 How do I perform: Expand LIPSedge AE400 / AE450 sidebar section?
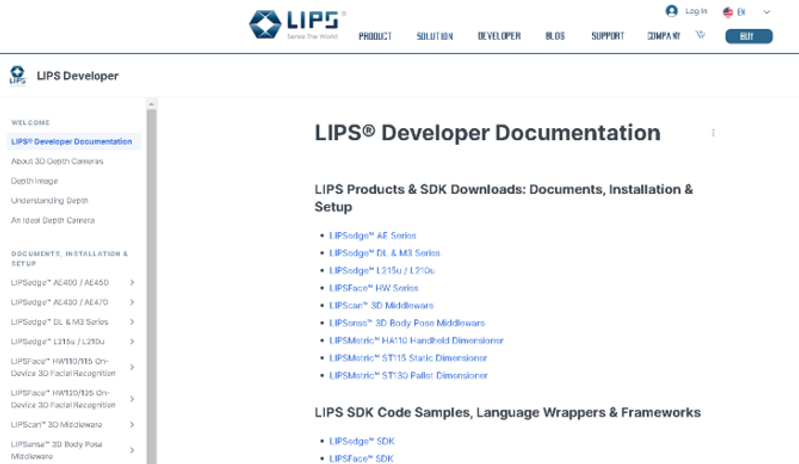pos(132,282)
